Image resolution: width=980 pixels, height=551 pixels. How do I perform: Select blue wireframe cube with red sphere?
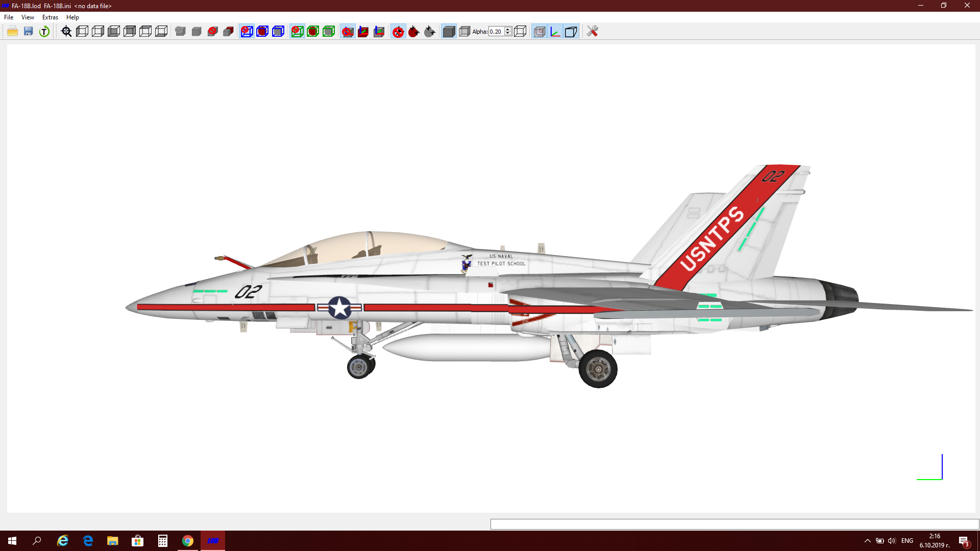click(262, 32)
